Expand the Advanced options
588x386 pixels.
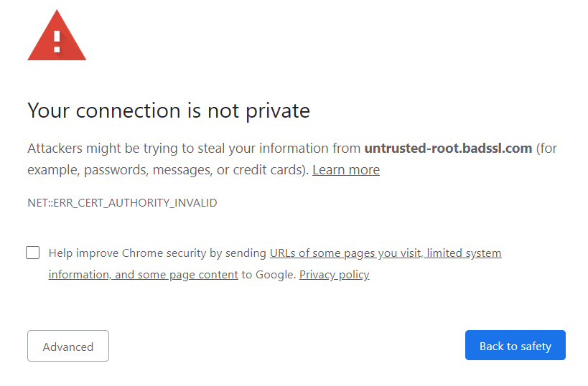[68, 347]
